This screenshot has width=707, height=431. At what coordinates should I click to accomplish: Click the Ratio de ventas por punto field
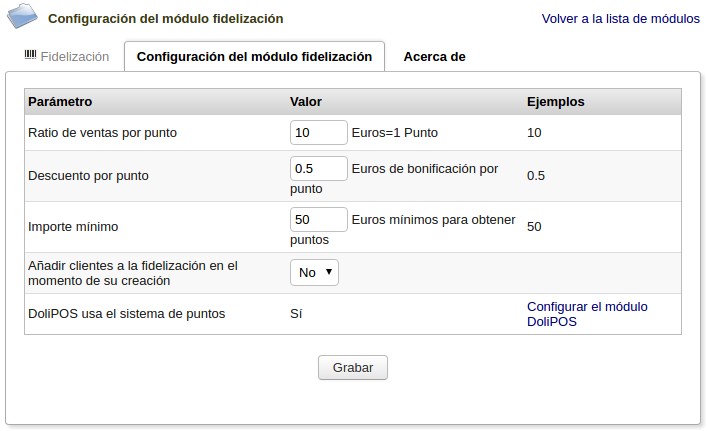click(318, 133)
